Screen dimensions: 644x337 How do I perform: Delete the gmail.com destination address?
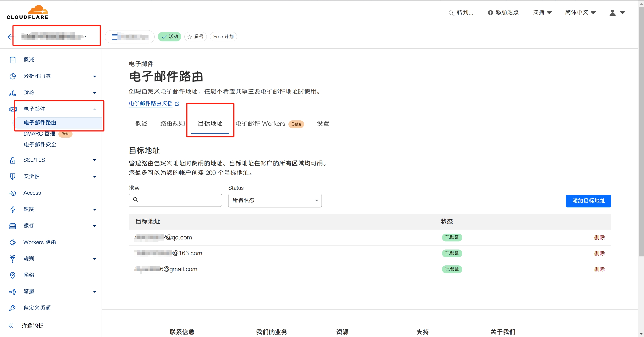599,269
